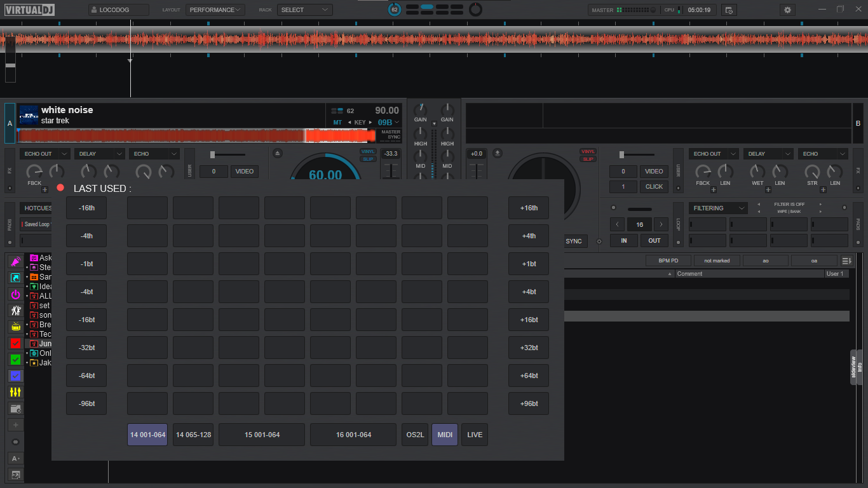Select the 15 001-064 page tab

tap(262, 435)
